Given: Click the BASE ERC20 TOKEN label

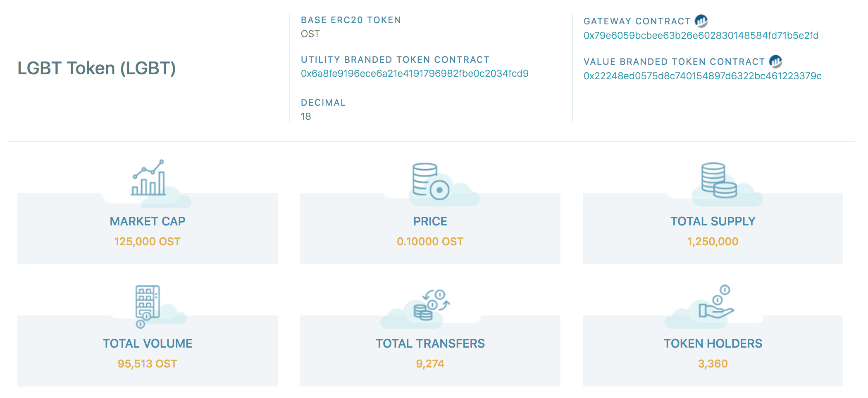Looking at the screenshot, I should [351, 20].
